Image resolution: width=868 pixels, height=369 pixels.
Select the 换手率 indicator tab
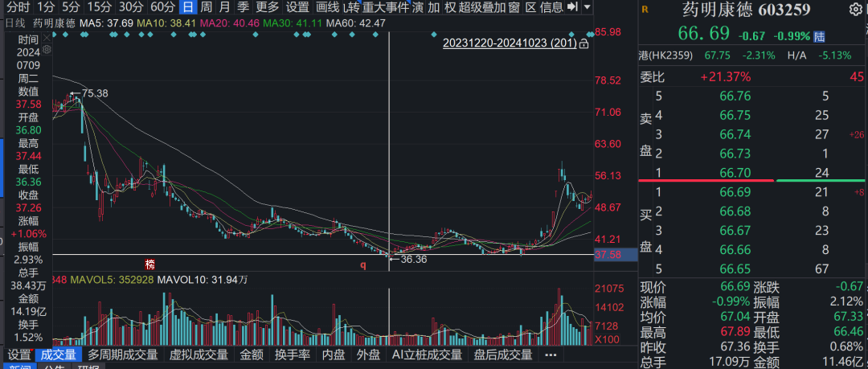click(x=291, y=355)
